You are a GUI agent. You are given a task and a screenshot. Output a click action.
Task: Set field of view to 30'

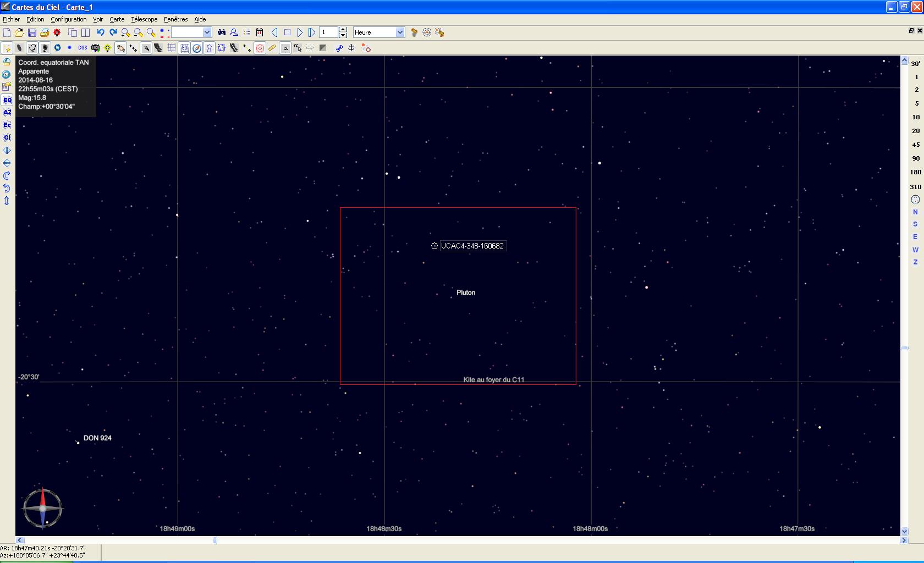pos(916,64)
